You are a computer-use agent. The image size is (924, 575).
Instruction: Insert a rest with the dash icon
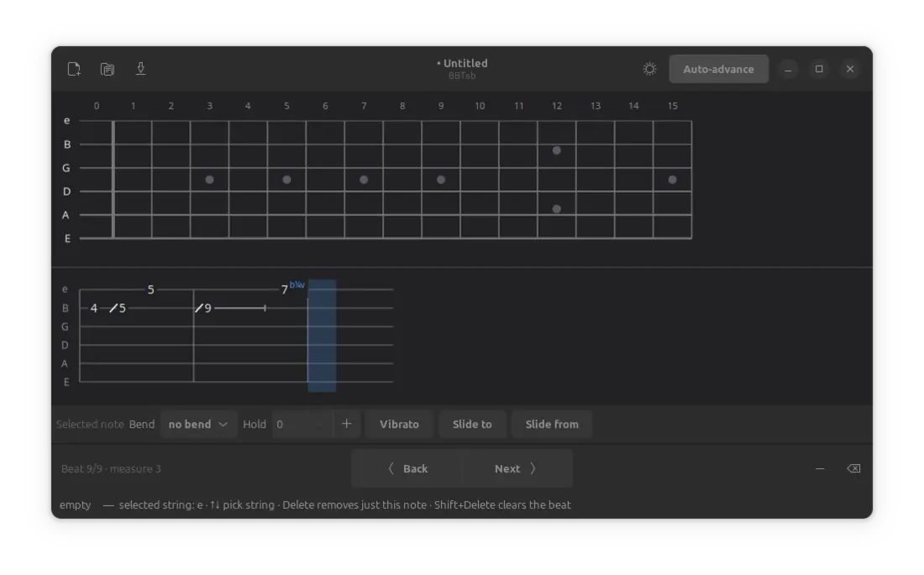[820, 468]
